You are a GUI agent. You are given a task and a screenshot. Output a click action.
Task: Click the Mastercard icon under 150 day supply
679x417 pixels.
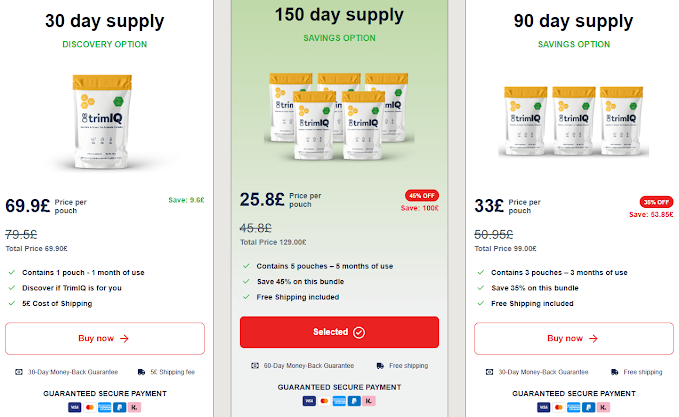pos(322,401)
